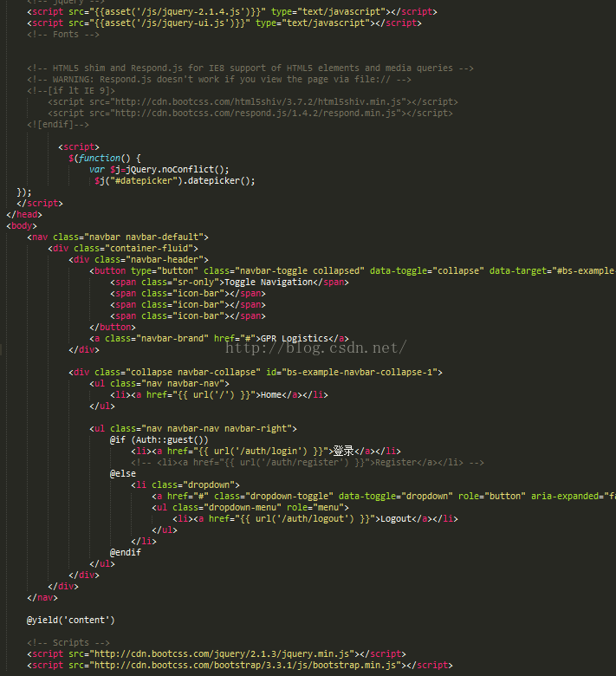The width and height of the screenshot is (616, 676).
Task: Click the ul class="nav navbar-nav" line
Action: point(159,384)
